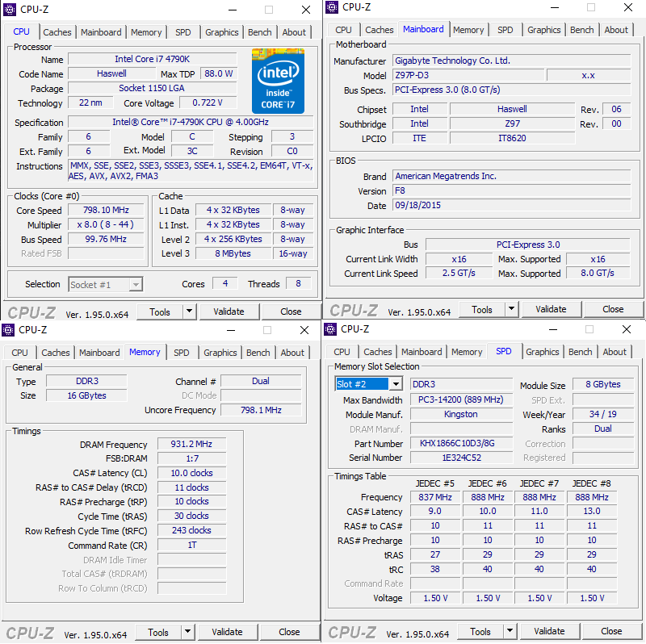This screenshot has height=644, width=646.
Task: Switch to Caches tab in CPU window
Action: [57, 32]
